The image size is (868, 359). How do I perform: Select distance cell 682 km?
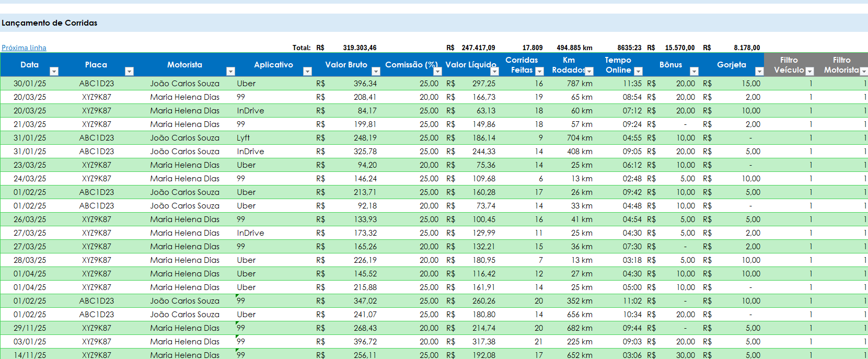tap(580, 328)
